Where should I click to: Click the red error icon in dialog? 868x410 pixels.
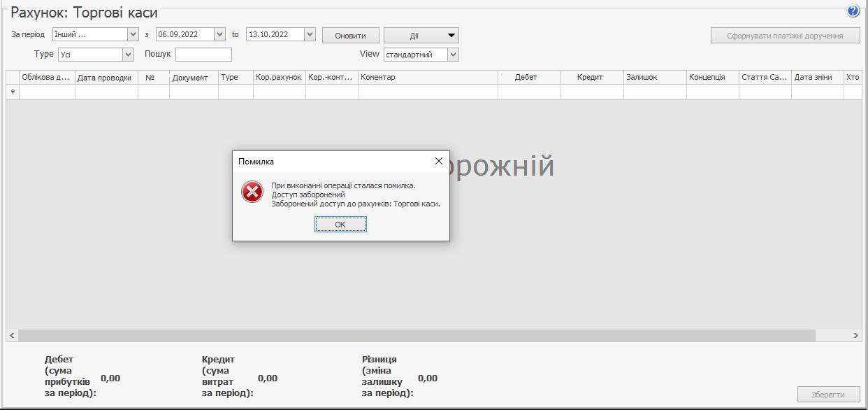coord(252,192)
